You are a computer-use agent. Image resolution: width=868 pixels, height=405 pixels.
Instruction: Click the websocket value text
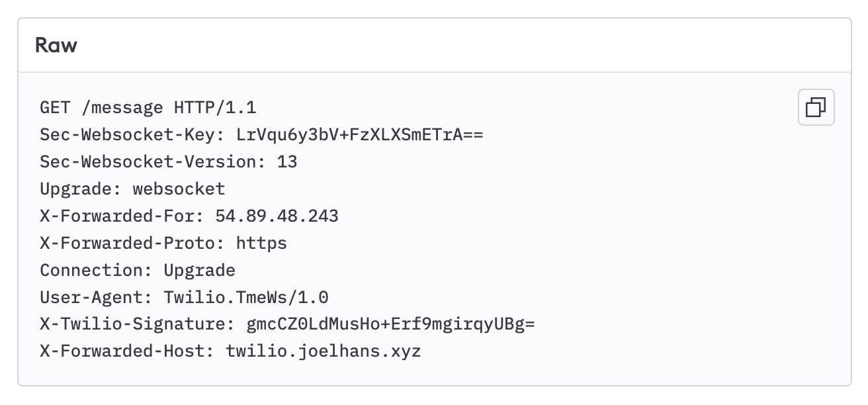tap(179, 189)
